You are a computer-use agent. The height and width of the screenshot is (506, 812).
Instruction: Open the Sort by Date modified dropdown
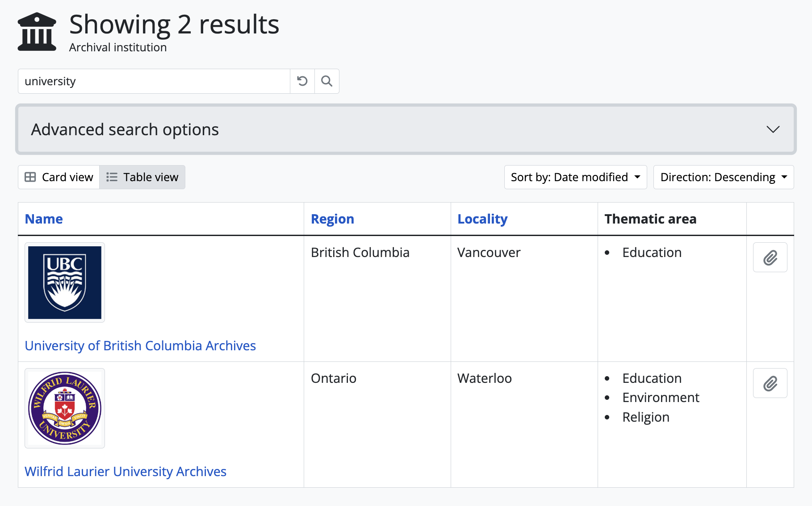click(x=575, y=177)
